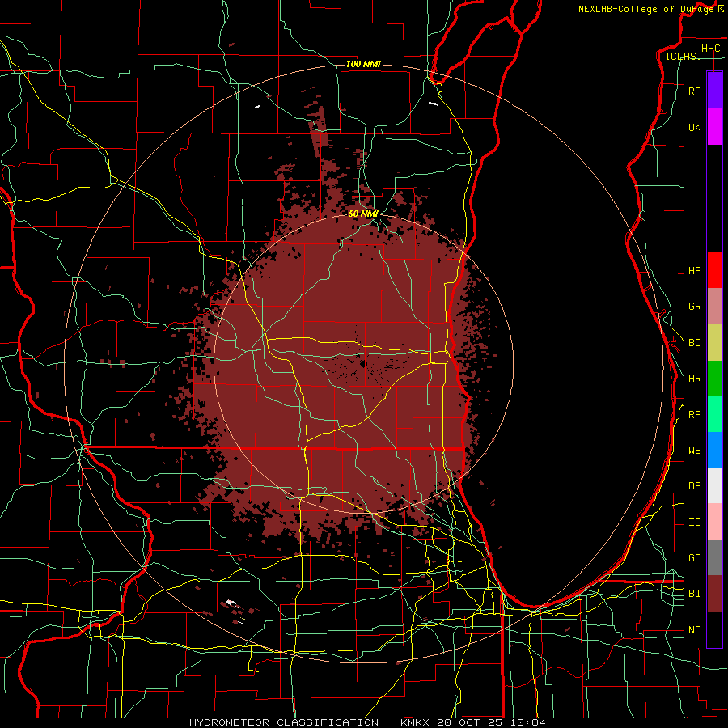Select the 'HA' legend label
This screenshot has width=728, height=728.
pos(694,271)
